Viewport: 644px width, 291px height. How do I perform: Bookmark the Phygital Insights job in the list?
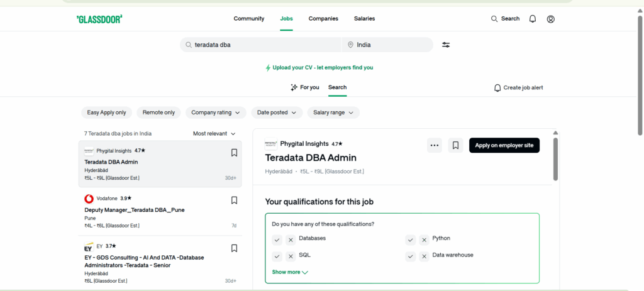234,153
